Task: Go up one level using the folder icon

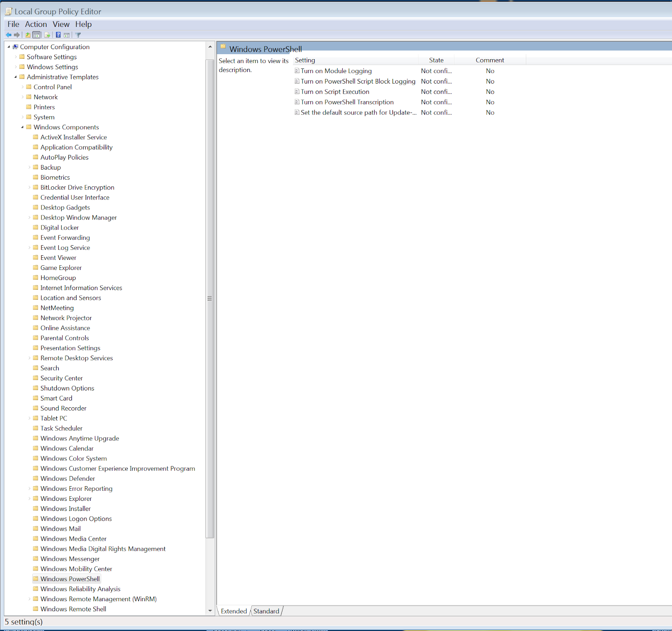Action: 28,35
